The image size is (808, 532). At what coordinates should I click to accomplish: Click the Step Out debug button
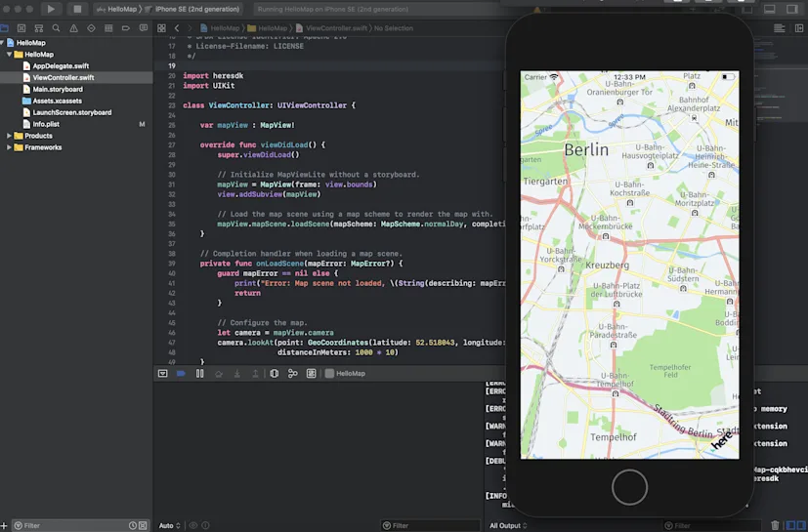pos(255,374)
